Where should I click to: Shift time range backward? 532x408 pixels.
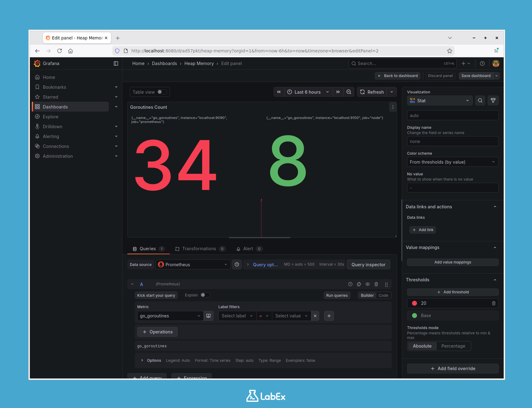pyautogui.click(x=279, y=92)
